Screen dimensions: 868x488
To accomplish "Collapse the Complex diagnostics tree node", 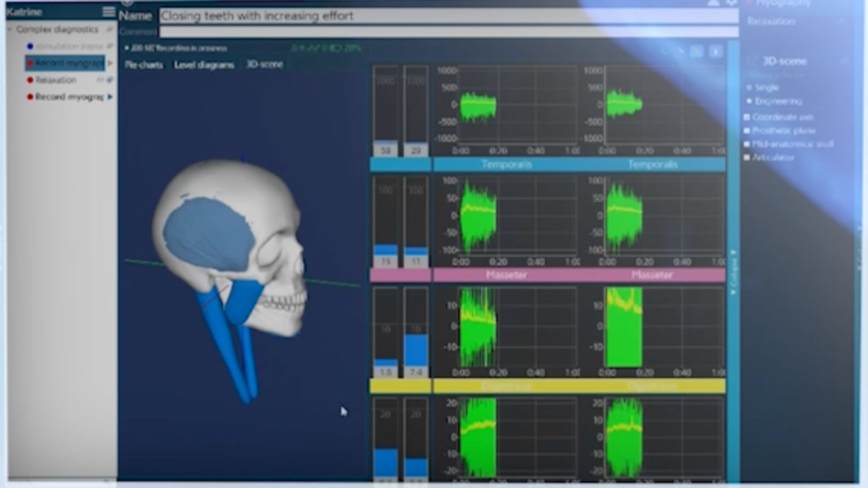I will 9,29.
